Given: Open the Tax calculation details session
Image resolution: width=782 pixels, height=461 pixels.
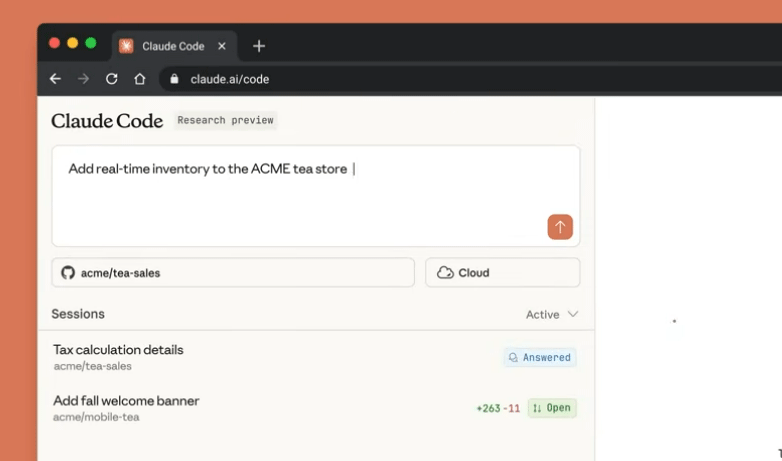Looking at the screenshot, I should (118, 350).
